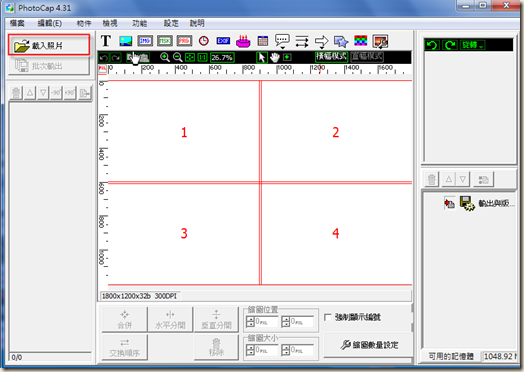
Task: Select canvas cell number 4
Action: [x=336, y=233]
